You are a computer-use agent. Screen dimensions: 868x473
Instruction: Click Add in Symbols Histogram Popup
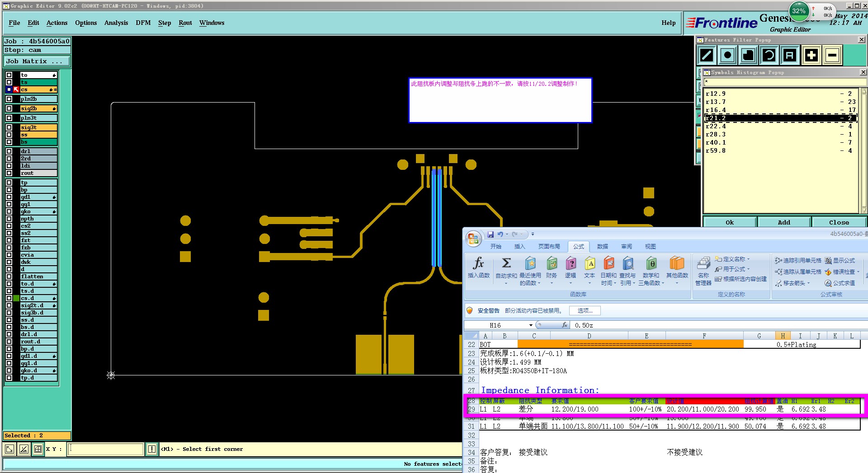784,222
